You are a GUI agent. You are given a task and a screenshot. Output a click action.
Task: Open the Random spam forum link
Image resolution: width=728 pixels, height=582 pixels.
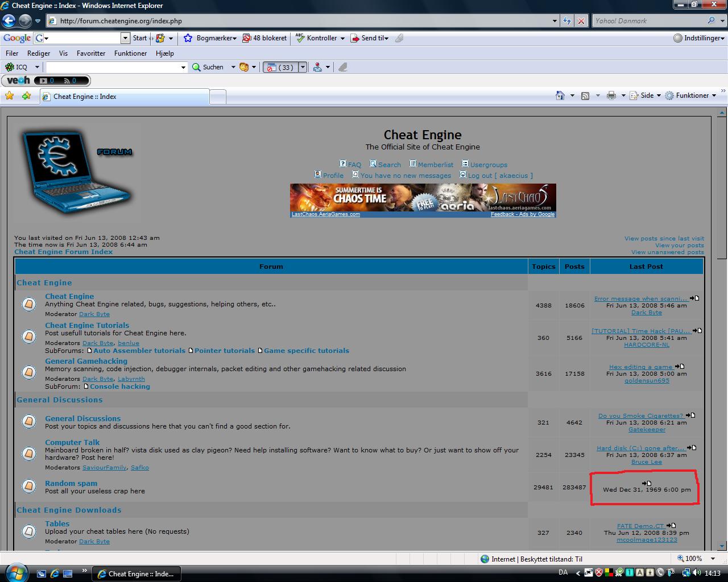(71, 483)
